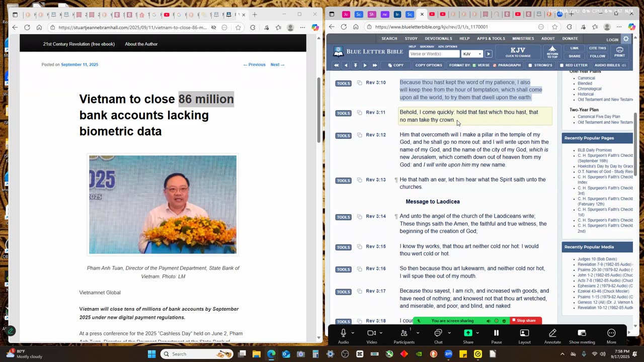Go to the next book double-arrow

click(374, 65)
